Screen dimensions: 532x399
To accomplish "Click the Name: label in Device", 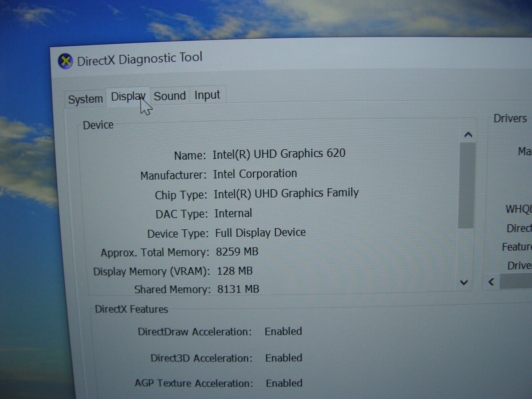I will 190,156.
